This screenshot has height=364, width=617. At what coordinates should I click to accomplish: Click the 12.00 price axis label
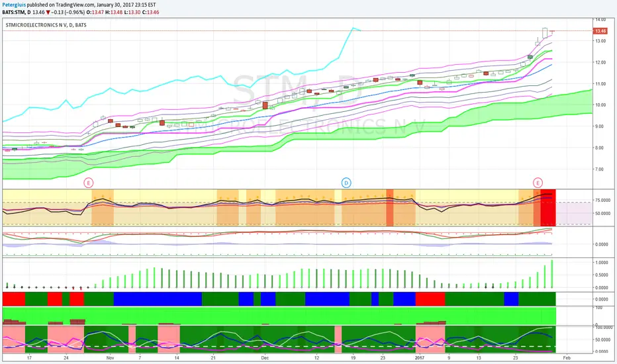point(600,62)
